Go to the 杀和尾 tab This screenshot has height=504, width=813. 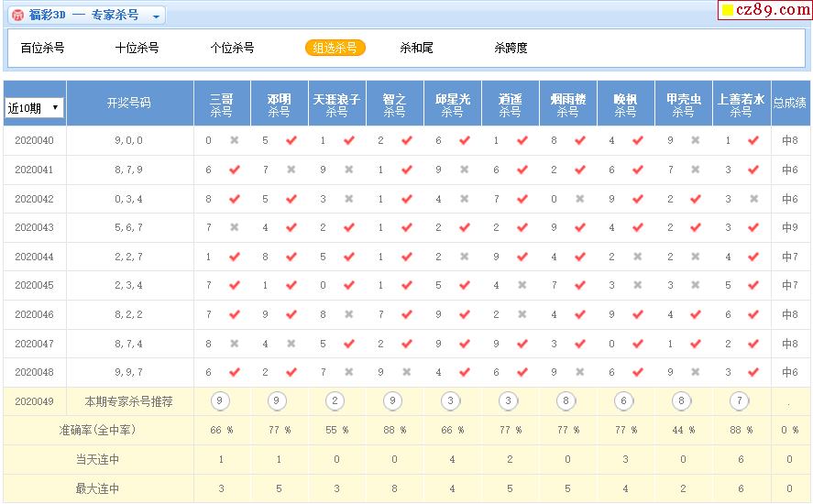(x=416, y=48)
